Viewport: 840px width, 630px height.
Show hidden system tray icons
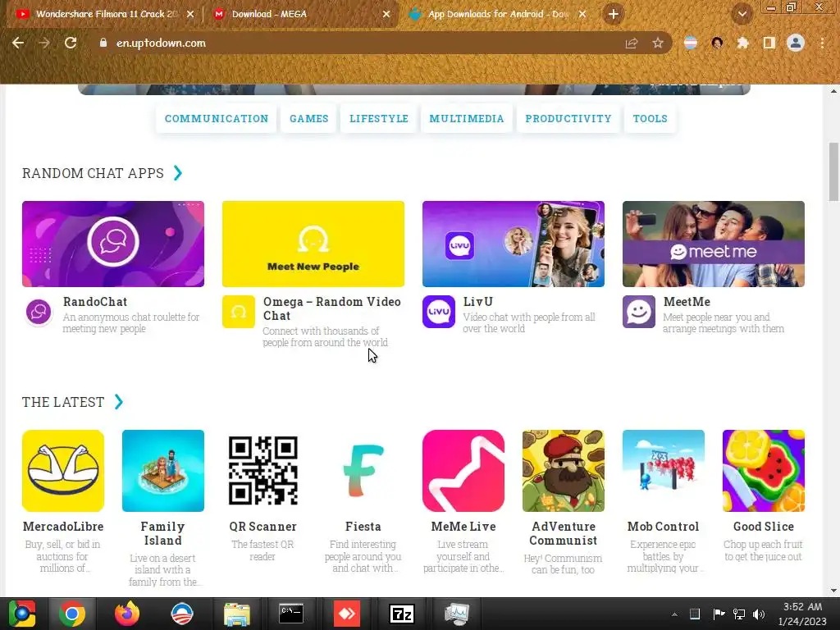point(674,614)
